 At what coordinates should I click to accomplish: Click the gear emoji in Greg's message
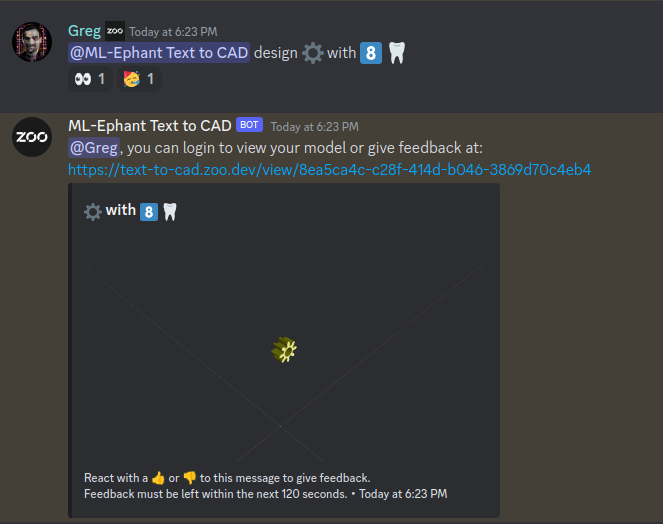(312, 53)
